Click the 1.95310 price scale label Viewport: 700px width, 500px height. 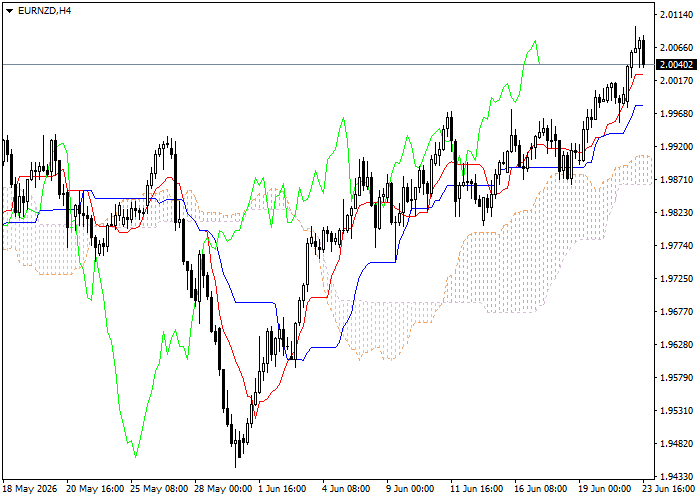click(x=676, y=411)
